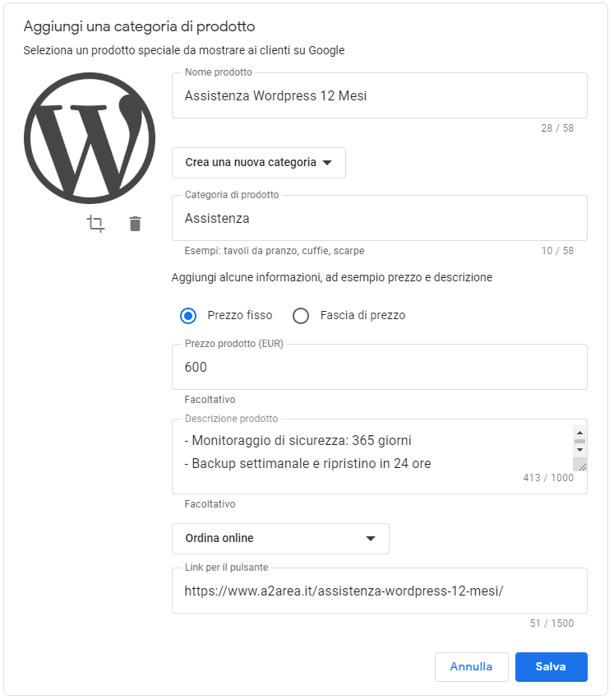Click the description scrollbar down arrow
614x700 pixels.
[579, 450]
